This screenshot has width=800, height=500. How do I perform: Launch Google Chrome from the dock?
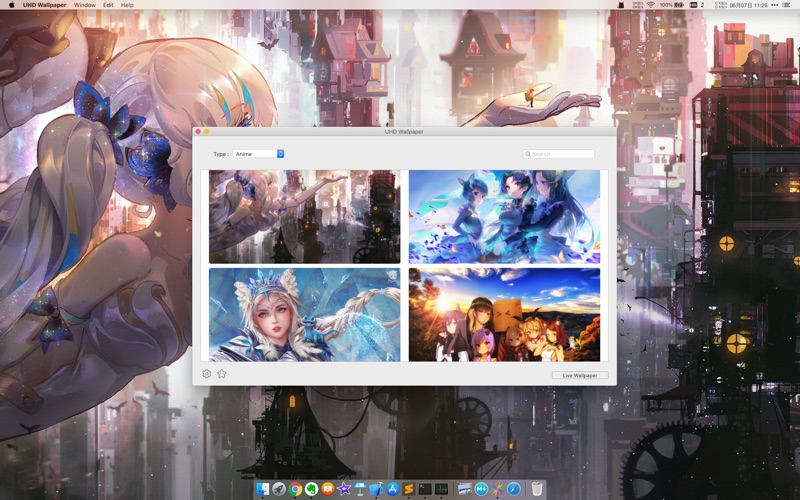coord(295,489)
